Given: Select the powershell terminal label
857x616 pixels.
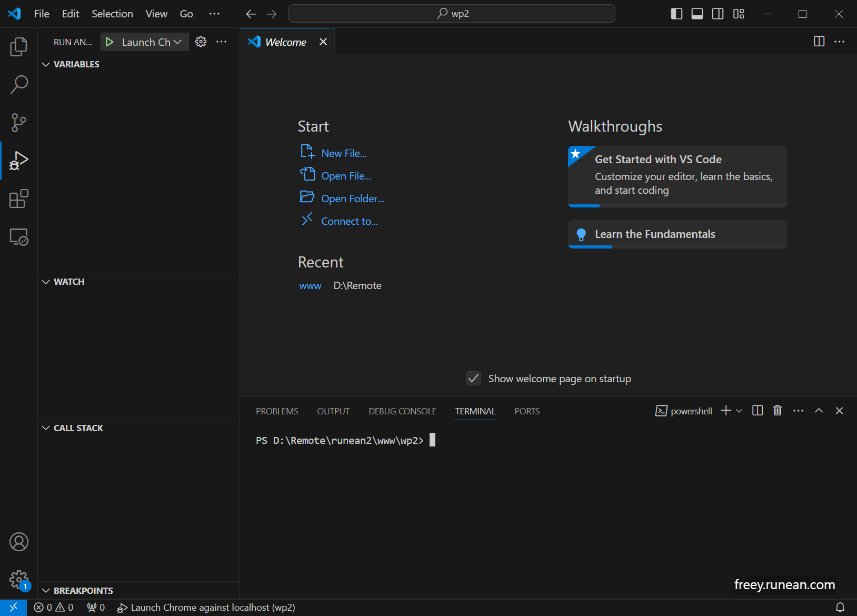Looking at the screenshot, I should [x=684, y=411].
